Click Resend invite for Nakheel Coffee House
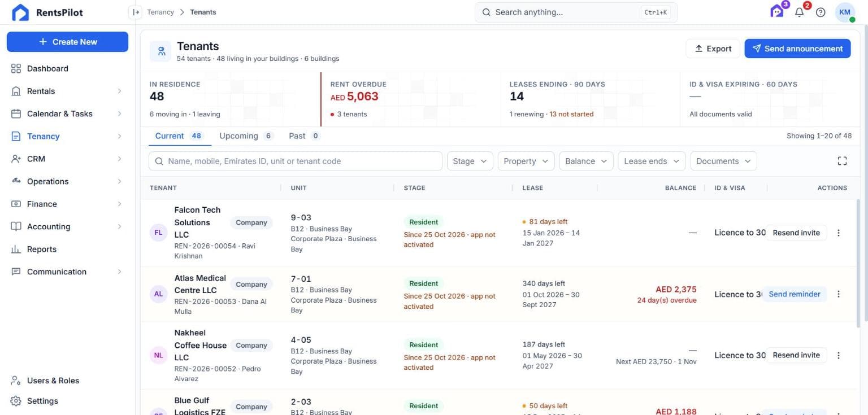The width and height of the screenshot is (868, 415). [x=796, y=355]
